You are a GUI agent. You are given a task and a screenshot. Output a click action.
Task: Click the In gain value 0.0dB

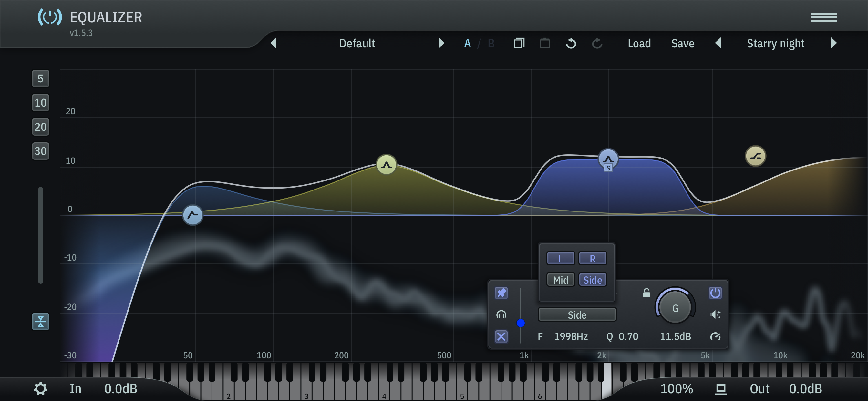121,389
